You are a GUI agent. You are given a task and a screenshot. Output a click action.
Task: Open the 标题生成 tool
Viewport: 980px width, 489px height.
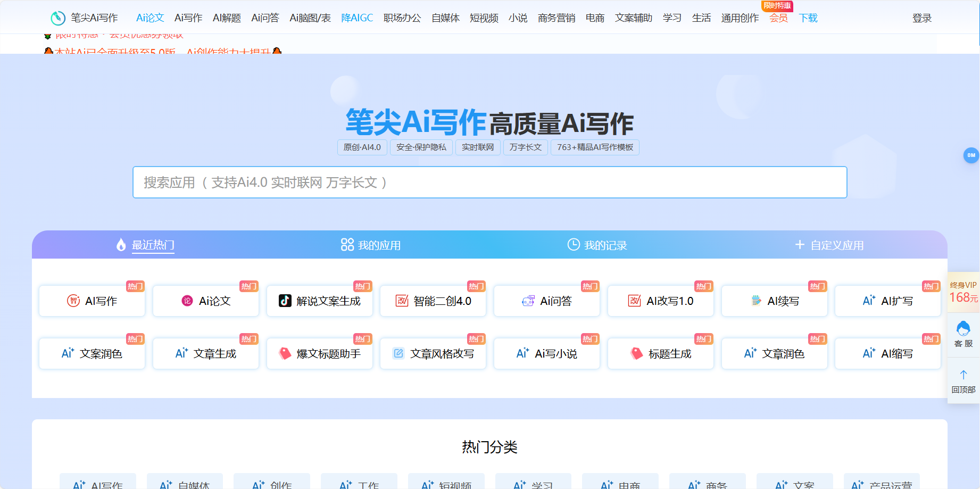pos(660,353)
